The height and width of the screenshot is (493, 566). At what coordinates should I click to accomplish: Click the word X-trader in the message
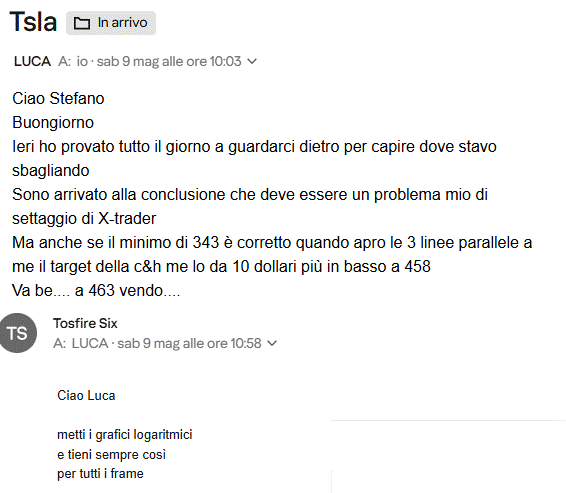pos(127,218)
